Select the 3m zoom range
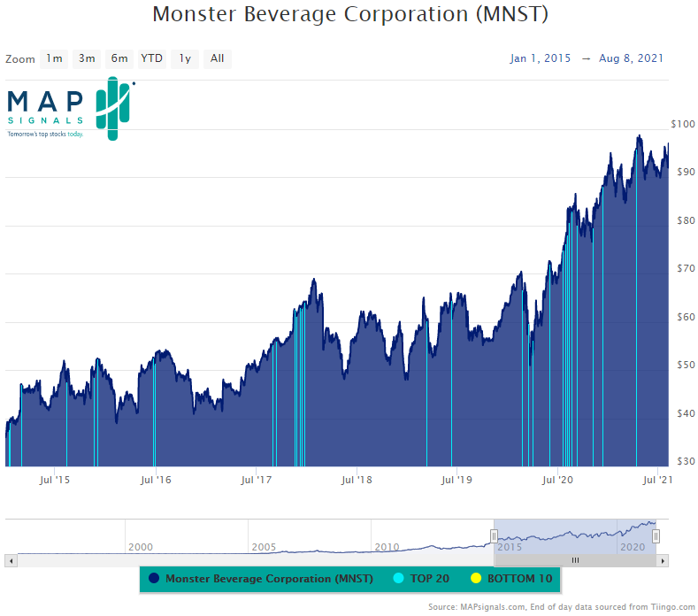Screen dimensions: 698x616 [x=87, y=58]
